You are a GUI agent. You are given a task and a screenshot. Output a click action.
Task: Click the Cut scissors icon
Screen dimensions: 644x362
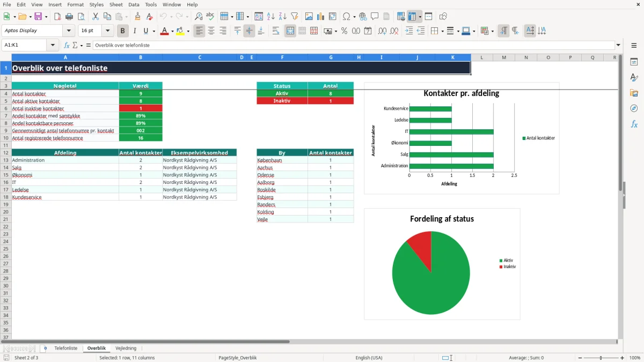(96, 17)
